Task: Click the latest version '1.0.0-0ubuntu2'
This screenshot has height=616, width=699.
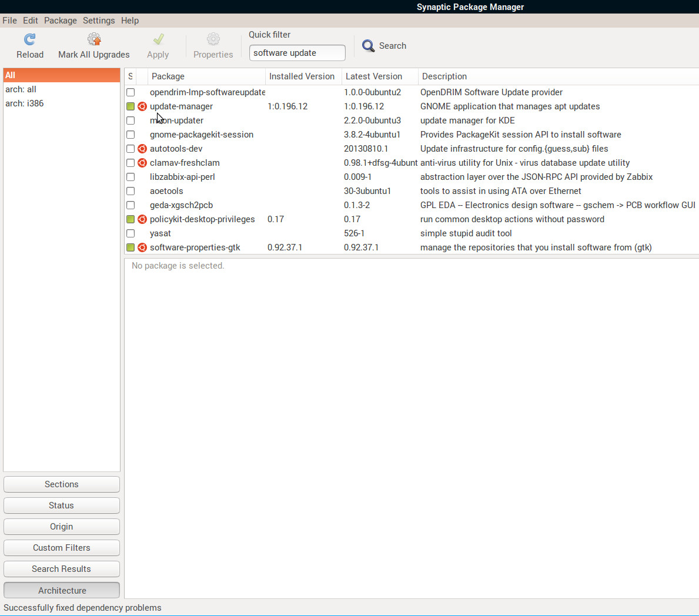Action: (x=372, y=92)
